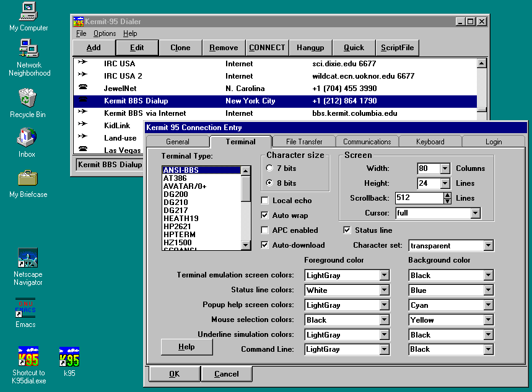Open the My Computer desktop icon
This screenshot has height=392, width=532.
(x=28, y=11)
